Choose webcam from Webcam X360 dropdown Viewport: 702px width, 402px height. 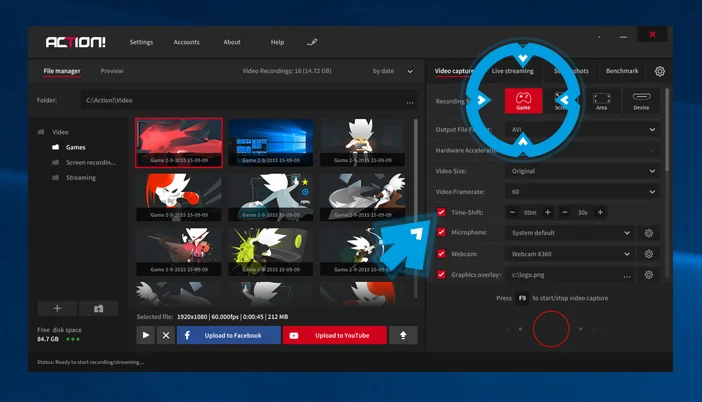tap(570, 254)
